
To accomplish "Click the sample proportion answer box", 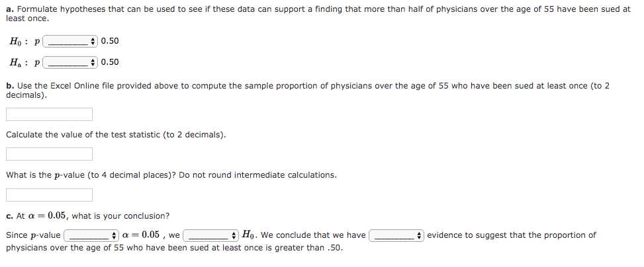I will 49,114.
